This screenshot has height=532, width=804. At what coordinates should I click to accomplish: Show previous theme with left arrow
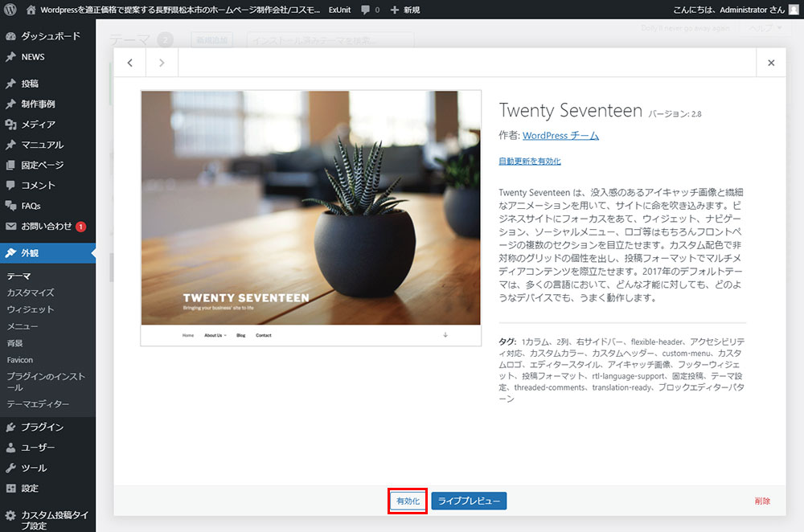[130, 63]
